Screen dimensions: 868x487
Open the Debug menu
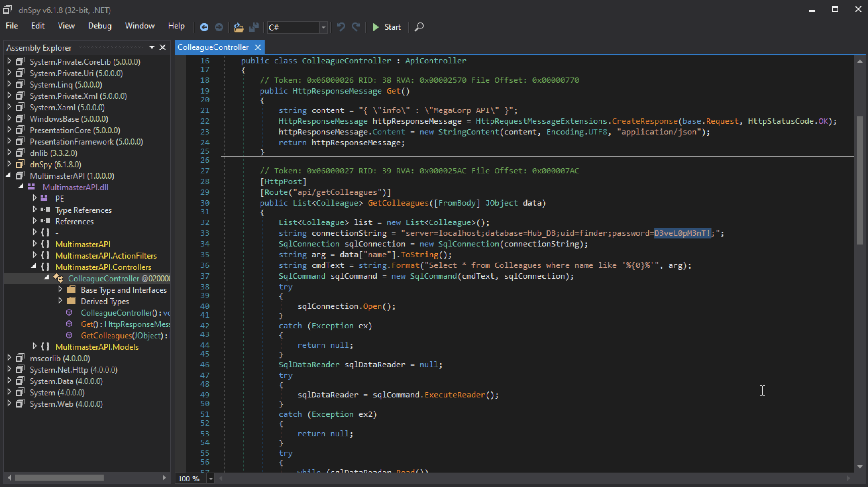[x=99, y=26]
